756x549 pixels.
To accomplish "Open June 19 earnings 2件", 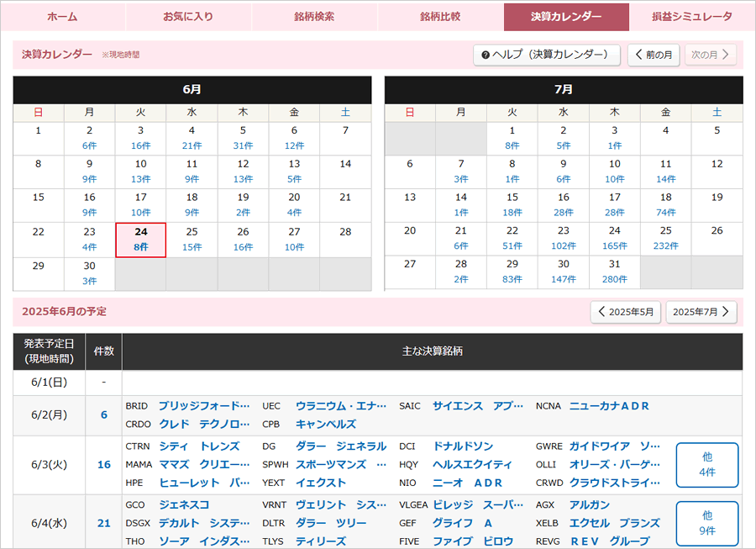I will pos(243,212).
